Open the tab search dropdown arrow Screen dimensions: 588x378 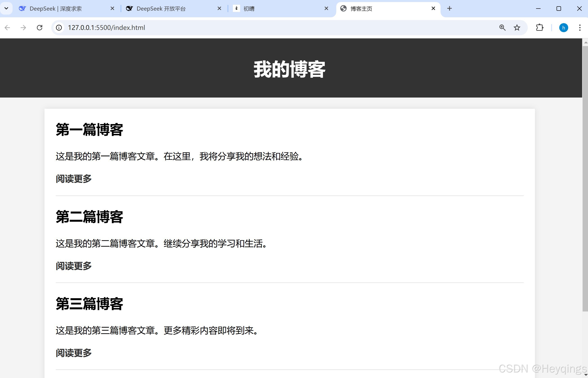6,8
